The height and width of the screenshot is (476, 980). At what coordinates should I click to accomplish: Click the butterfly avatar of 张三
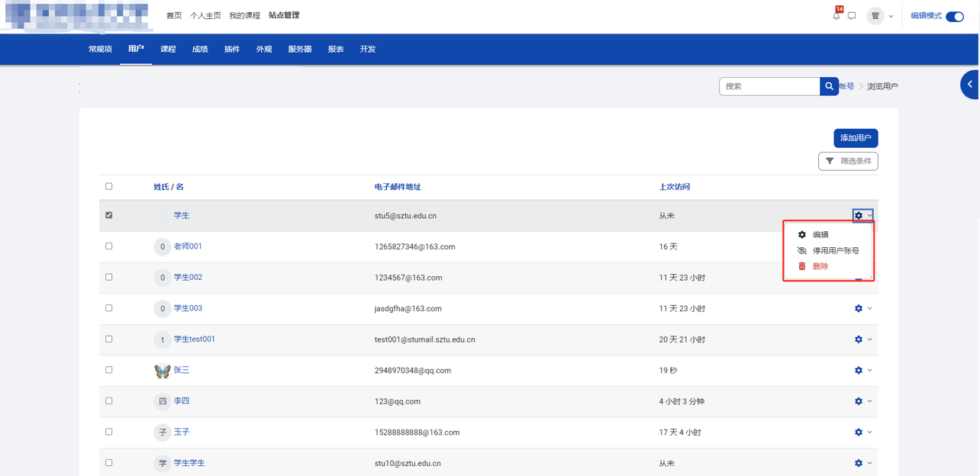coord(162,371)
